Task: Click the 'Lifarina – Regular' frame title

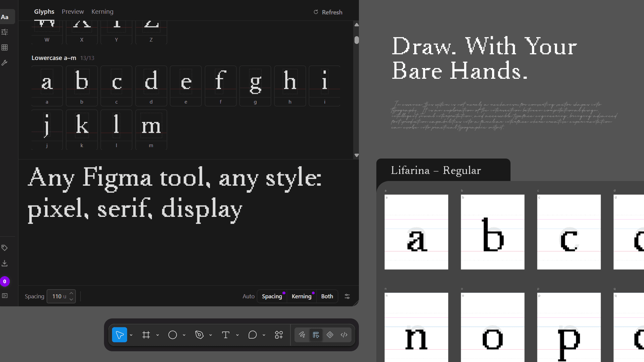Action: (x=436, y=170)
